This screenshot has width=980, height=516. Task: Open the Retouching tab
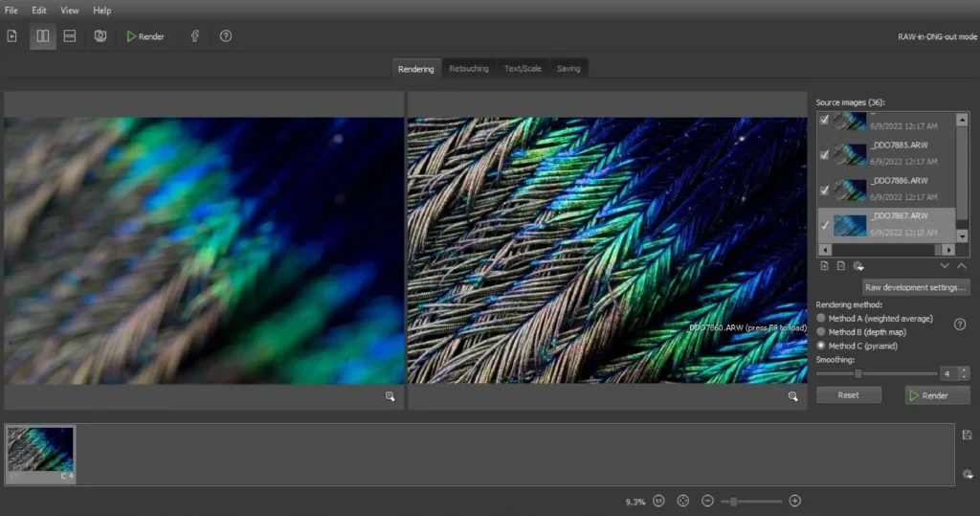469,69
